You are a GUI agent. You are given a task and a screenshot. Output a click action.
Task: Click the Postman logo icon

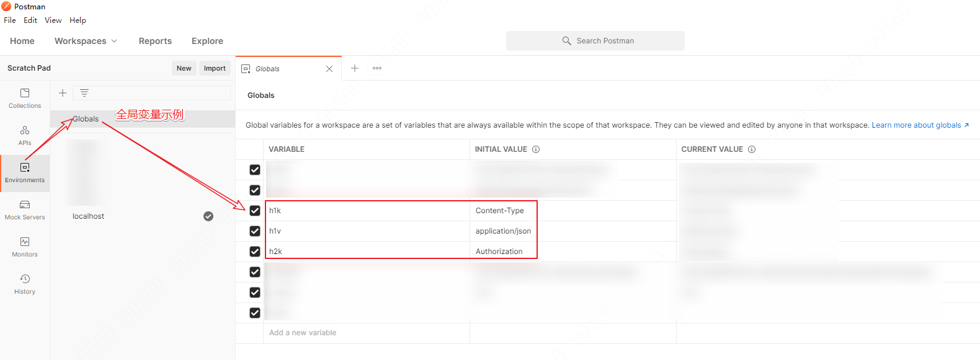6,6
